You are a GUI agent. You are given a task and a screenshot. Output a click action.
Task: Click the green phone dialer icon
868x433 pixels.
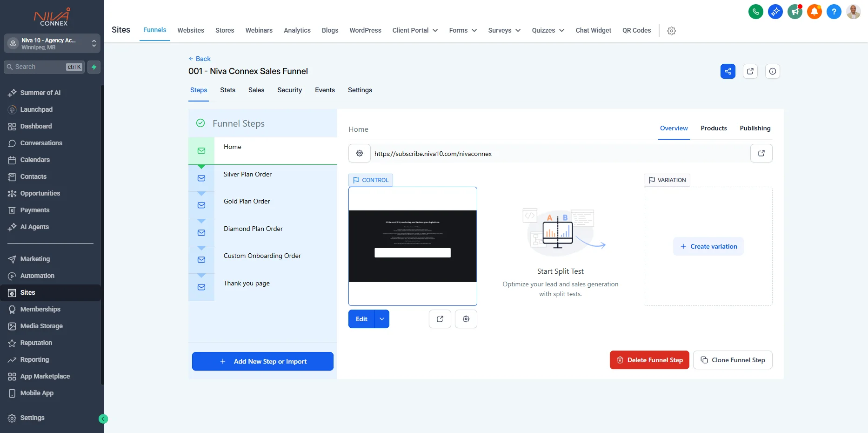click(756, 12)
